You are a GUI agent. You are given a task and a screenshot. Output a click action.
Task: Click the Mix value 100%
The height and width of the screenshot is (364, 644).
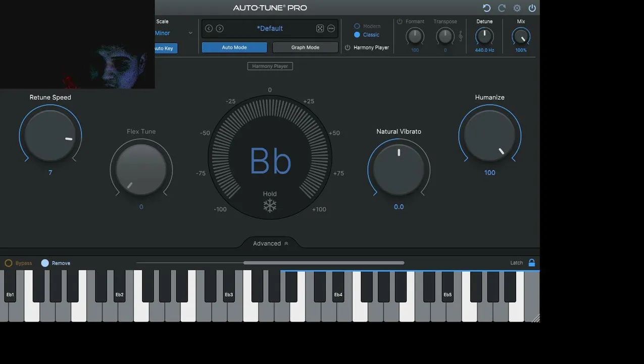(x=521, y=50)
